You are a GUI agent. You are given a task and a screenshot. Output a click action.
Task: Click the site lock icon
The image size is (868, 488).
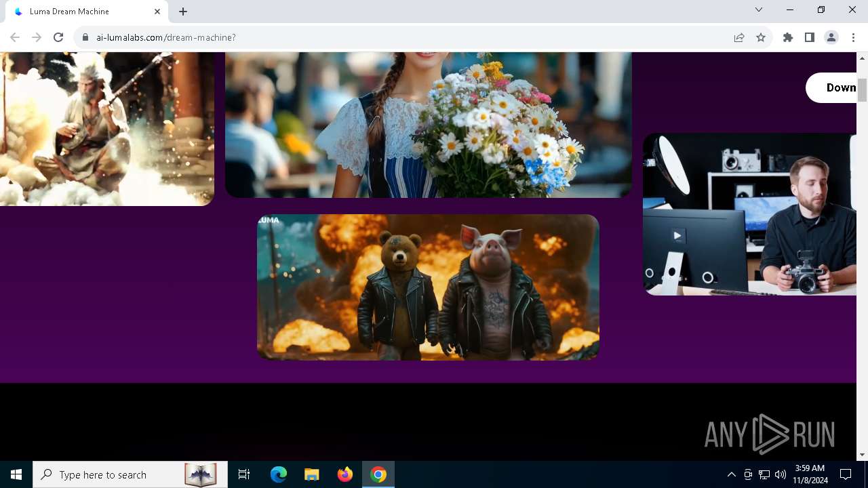coord(85,37)
